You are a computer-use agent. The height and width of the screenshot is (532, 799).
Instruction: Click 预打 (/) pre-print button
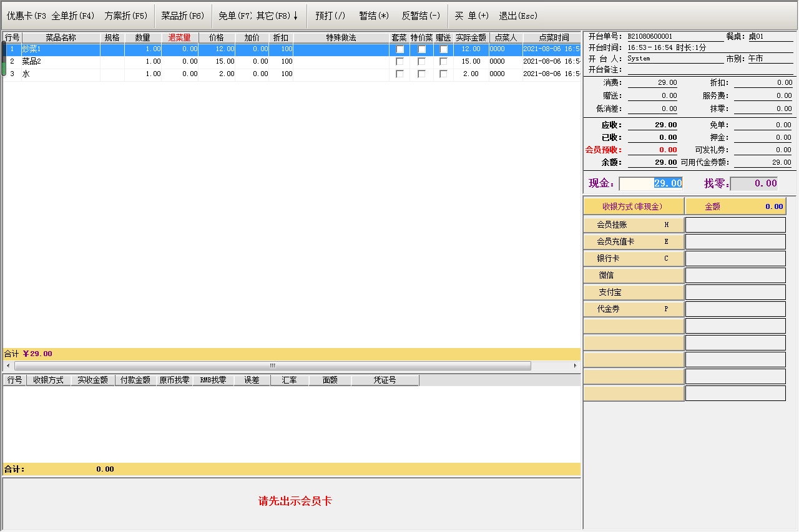pyautogui.click(x=330, y=16)
